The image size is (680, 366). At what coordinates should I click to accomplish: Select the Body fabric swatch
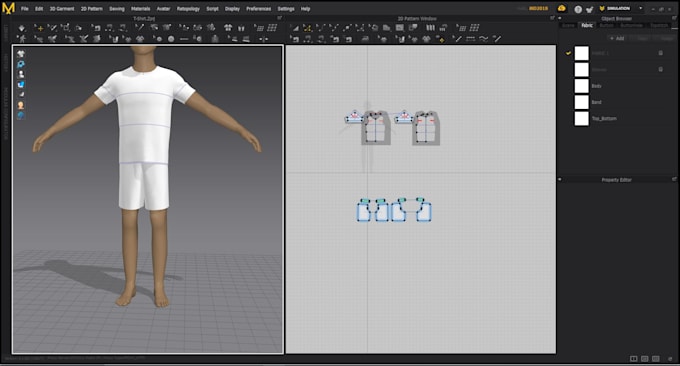coord(582,85)
